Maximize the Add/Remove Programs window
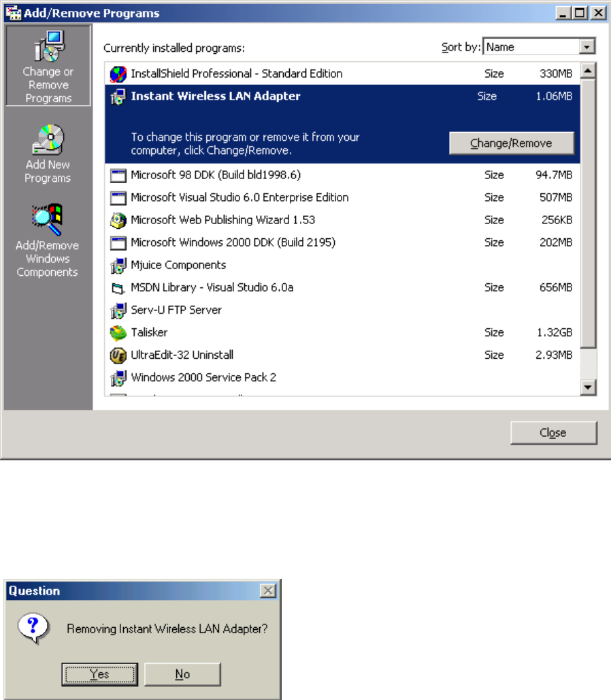The width and height of the screenshot is (611, 700). click(580, 13)
